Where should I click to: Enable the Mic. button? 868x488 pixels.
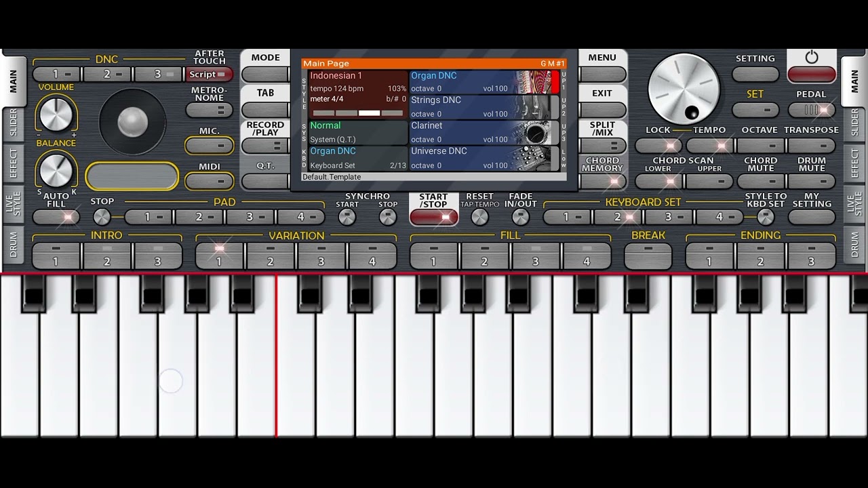point(209,146)
